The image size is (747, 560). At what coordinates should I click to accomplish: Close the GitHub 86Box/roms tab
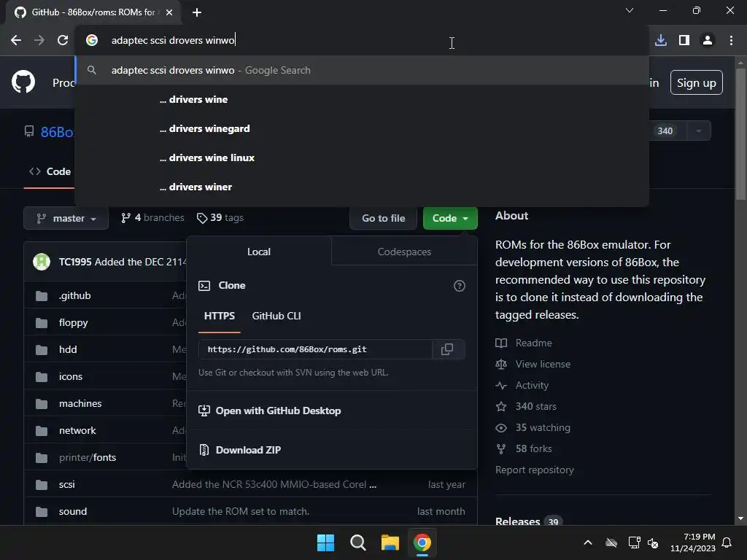(x=169, y=12)
